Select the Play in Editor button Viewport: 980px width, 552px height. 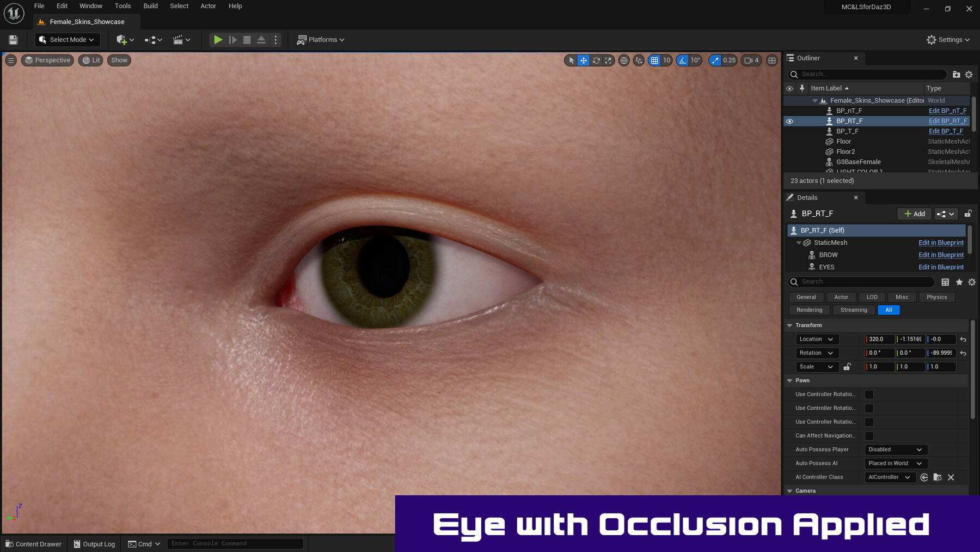pyautogui.click(x=218, y=39)
